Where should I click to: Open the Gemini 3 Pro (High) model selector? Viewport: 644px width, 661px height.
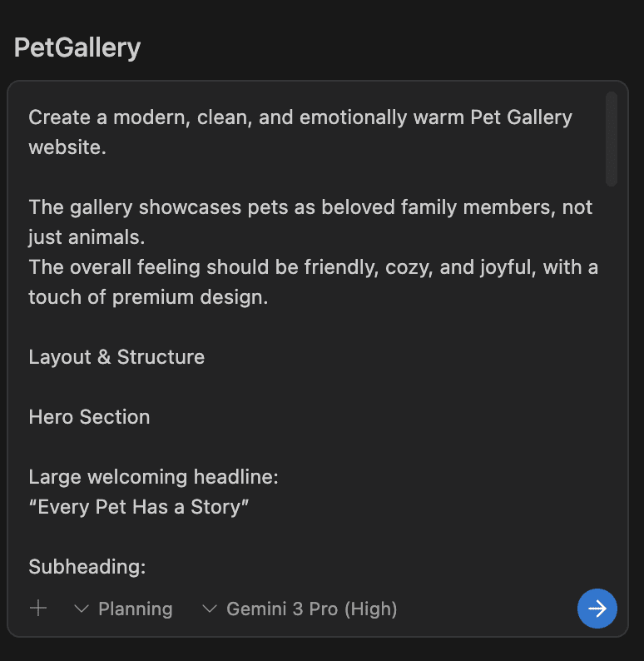(x=311, y=609)
